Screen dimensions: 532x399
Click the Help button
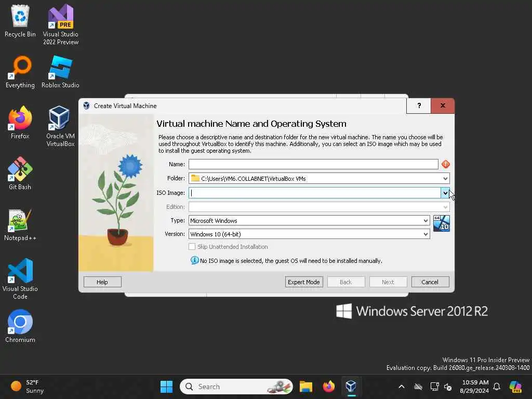pyautogui.click(x=102, y=282)
